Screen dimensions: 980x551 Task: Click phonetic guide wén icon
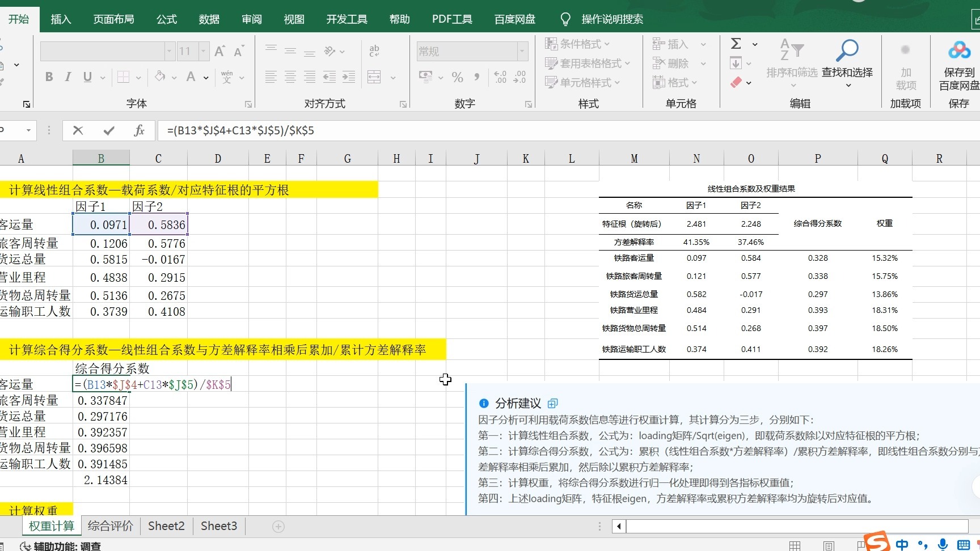pos(227,77)
